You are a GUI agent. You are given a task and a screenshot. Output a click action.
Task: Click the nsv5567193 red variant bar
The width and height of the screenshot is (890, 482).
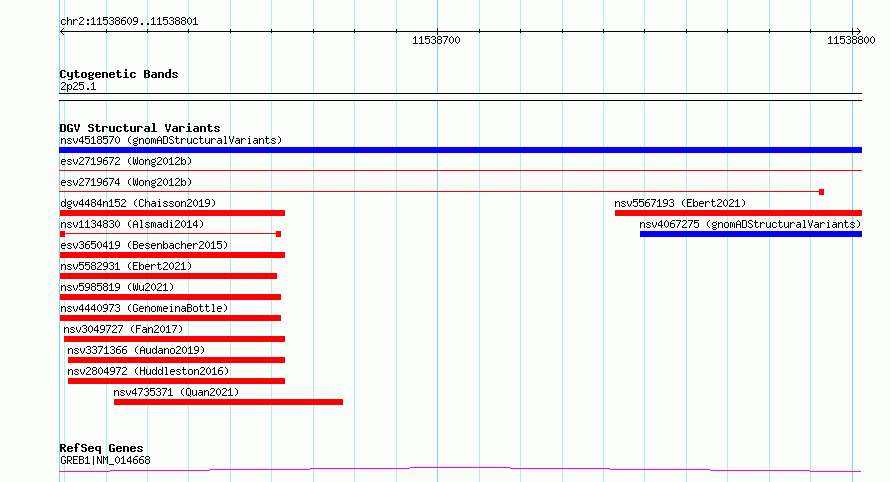[738, 213]
